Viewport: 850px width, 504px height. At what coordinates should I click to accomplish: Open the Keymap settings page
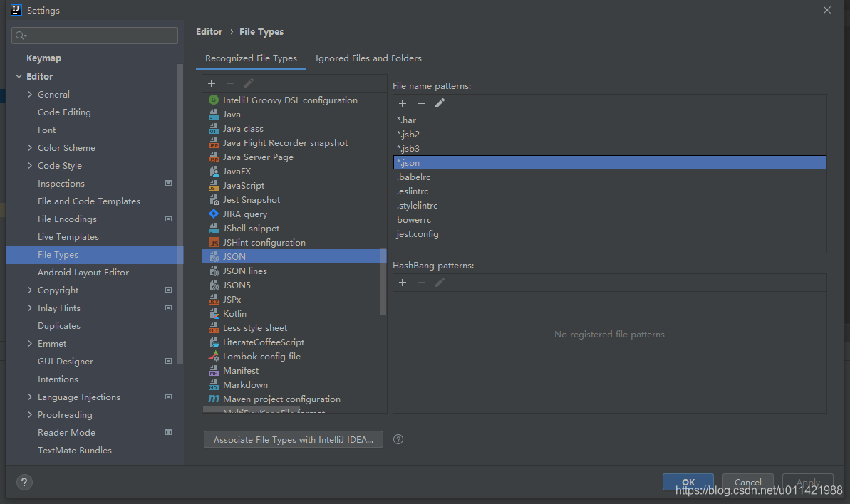coord(44,58)
